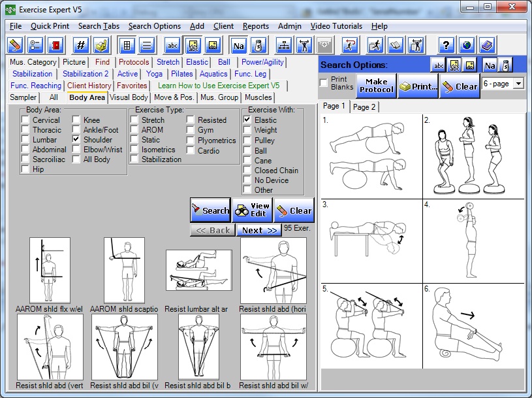
Task: Switch to the Protocols tab
Action: pos(134,62)
